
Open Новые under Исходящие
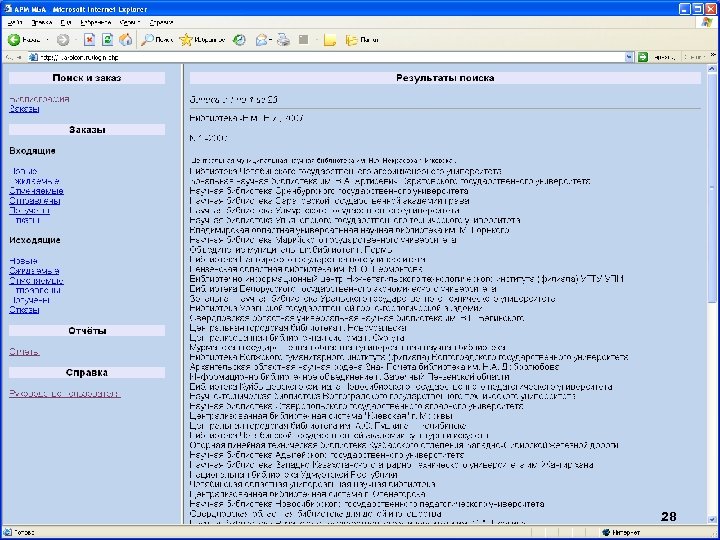coord(23,261)
